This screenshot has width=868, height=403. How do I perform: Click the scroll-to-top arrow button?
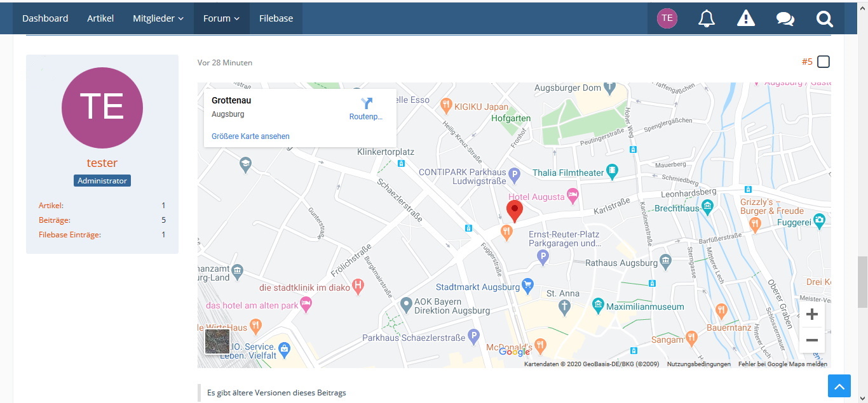tap(839, 386)
